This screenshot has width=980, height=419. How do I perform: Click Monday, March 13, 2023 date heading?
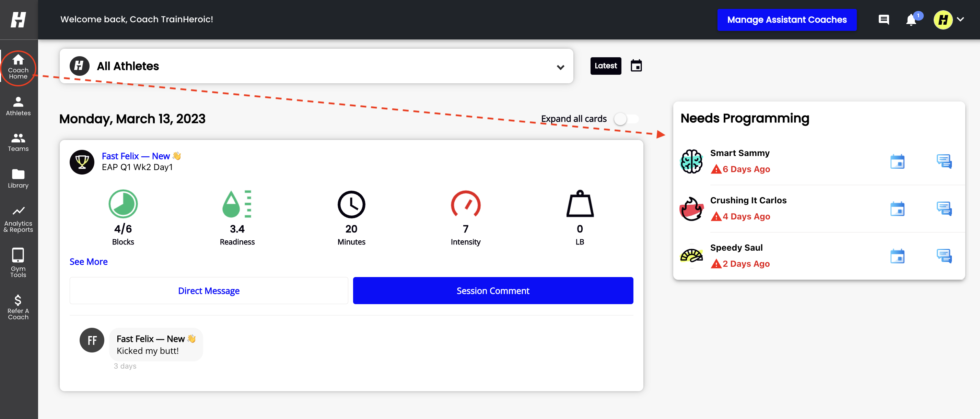pos(132,119)
